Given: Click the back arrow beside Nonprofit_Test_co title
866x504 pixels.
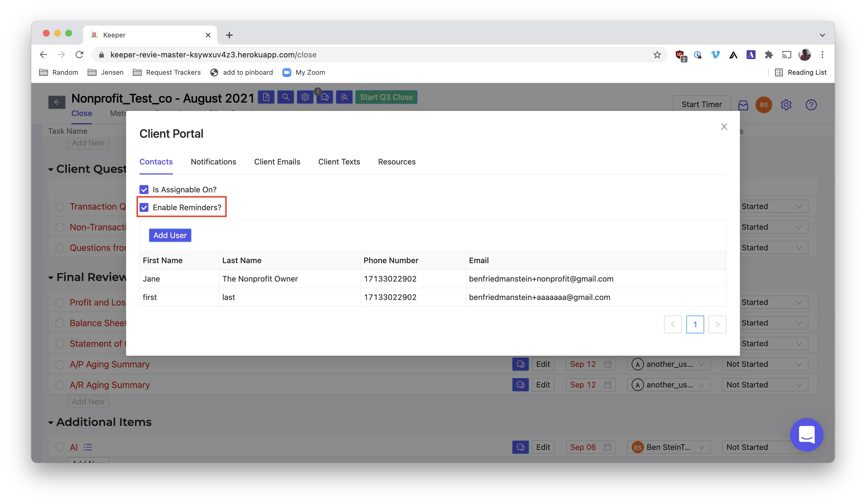Looking at the screenshot, I should click(57, 102).
